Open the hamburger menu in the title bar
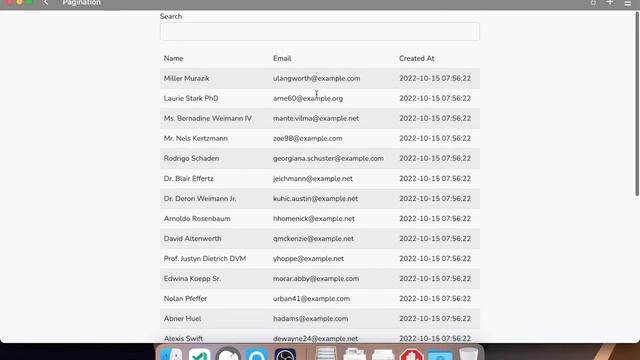 (628, 3)
